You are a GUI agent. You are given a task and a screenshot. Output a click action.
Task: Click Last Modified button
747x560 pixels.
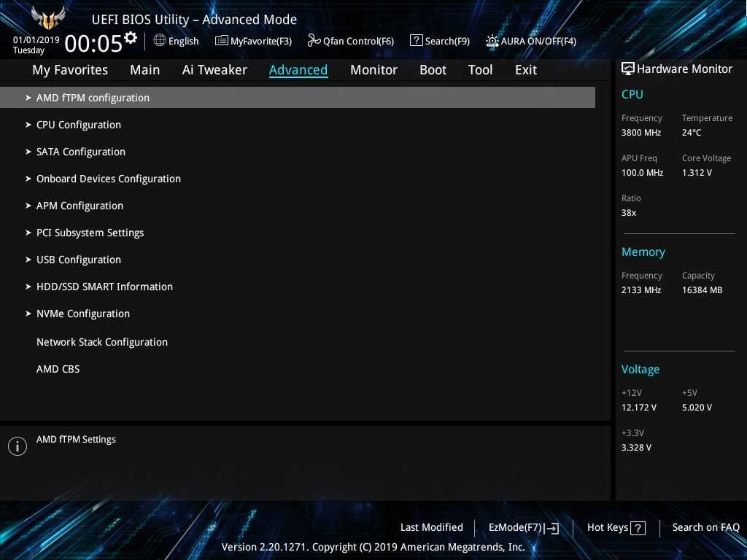click(431, 527)
